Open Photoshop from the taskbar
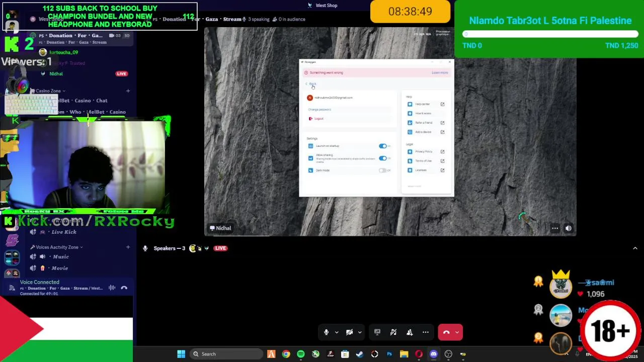 click(389, 354)
